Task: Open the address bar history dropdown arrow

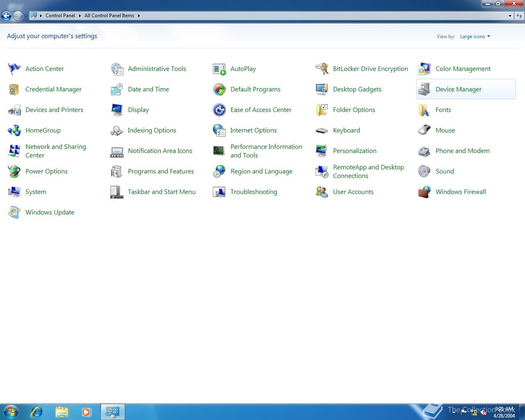Action: click(x=510, y=16)
